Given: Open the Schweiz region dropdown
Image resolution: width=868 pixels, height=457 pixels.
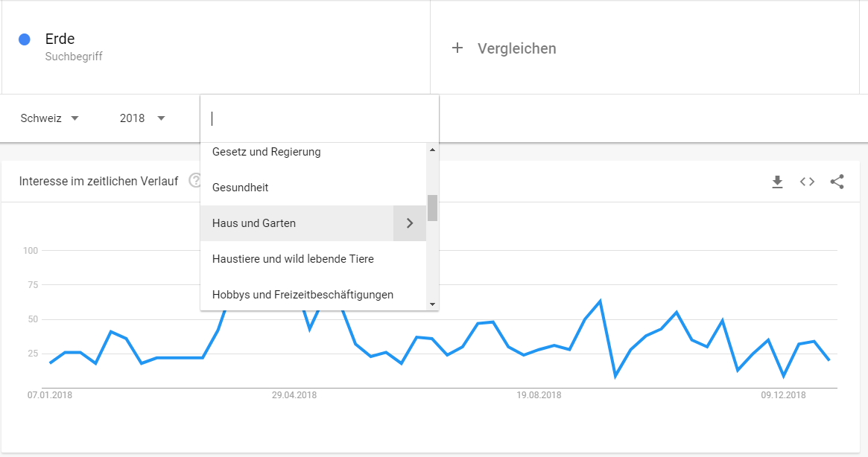Looking at the screenshot, I should (x=50, y=118).
